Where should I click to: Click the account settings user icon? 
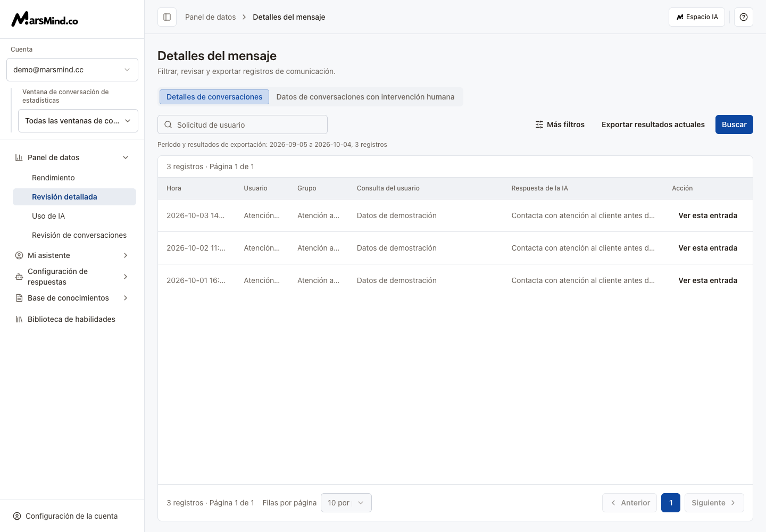[x=17, y=516]
